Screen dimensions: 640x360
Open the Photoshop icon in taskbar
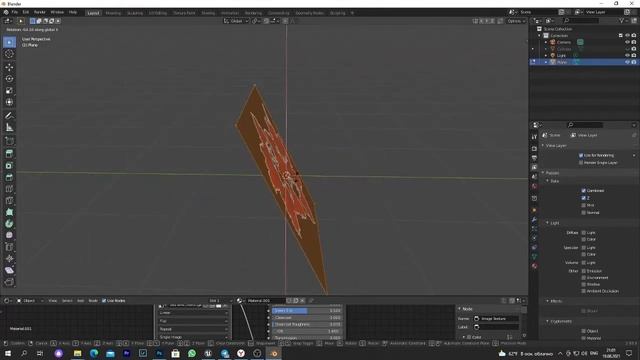coord(159,353)
